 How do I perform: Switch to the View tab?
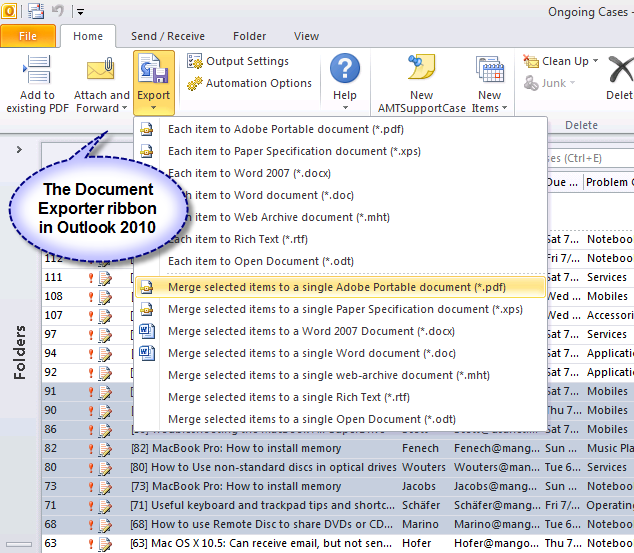pos(306,36)
